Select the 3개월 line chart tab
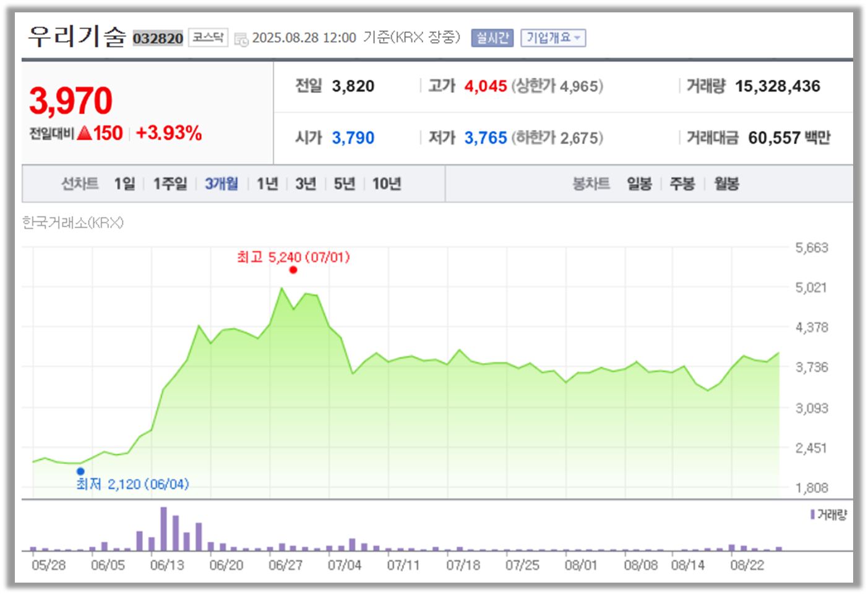The image size is (868, 595). point(221,184)
